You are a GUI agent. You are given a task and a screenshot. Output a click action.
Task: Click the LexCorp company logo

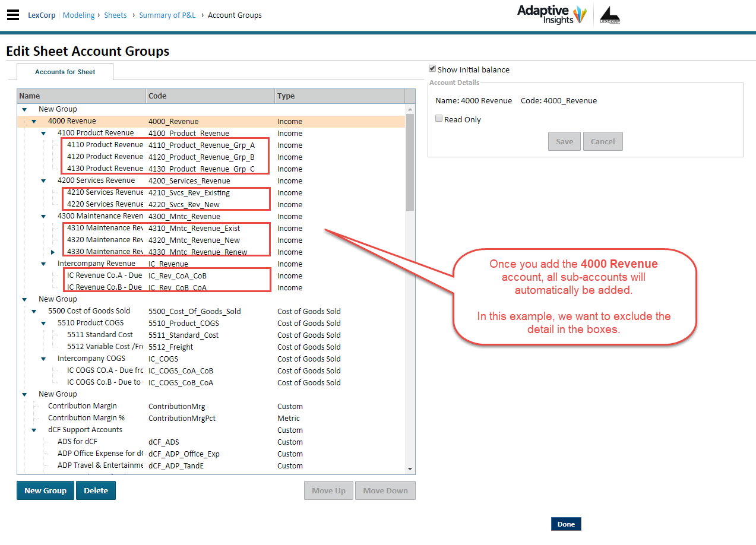pos(610,15)
